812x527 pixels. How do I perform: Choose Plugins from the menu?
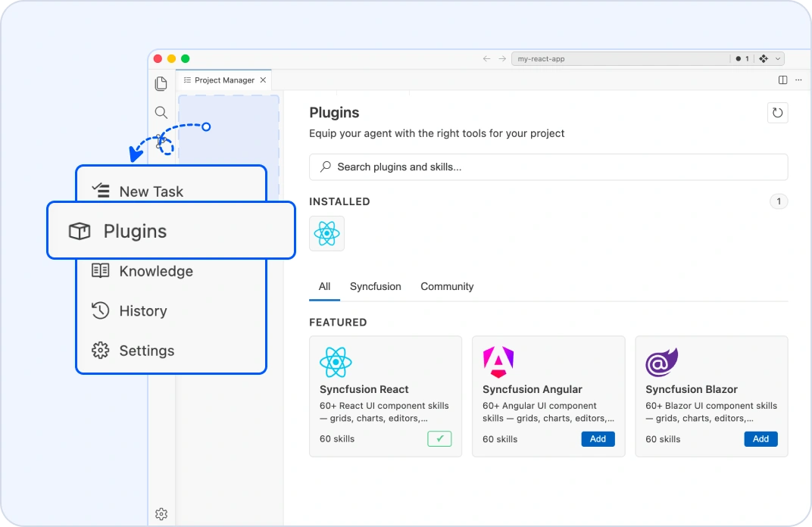pyautogui.click(x=171, y=230)
